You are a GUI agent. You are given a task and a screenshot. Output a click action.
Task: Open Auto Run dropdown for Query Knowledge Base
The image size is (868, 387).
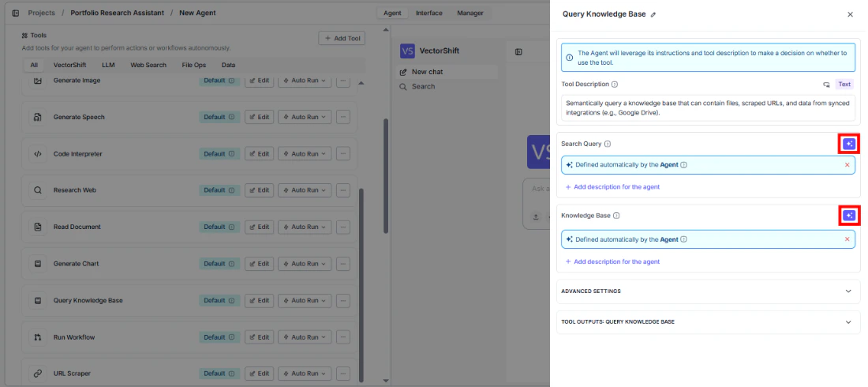point(305,300)
